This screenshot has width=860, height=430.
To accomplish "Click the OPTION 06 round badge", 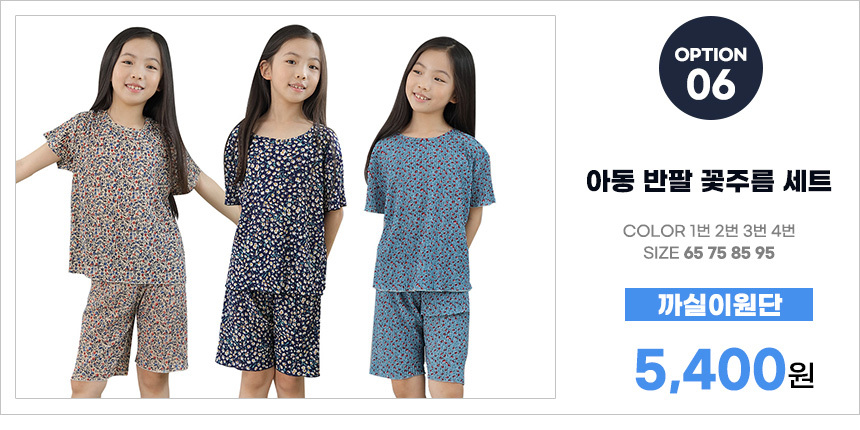I will pyautogui.click(x=710, y=67).
